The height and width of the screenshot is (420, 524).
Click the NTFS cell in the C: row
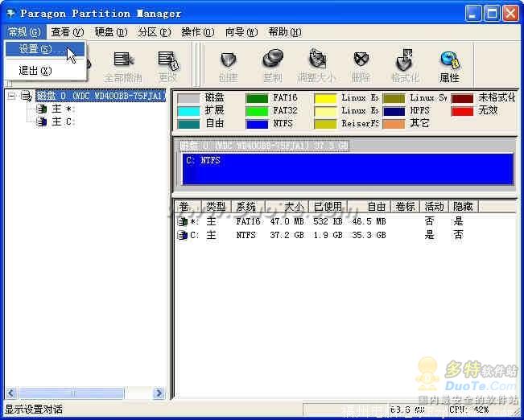coord(245,235)
